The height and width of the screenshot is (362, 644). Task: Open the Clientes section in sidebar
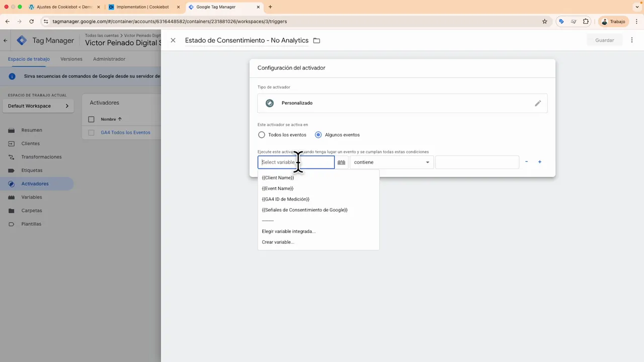point(30,143)
